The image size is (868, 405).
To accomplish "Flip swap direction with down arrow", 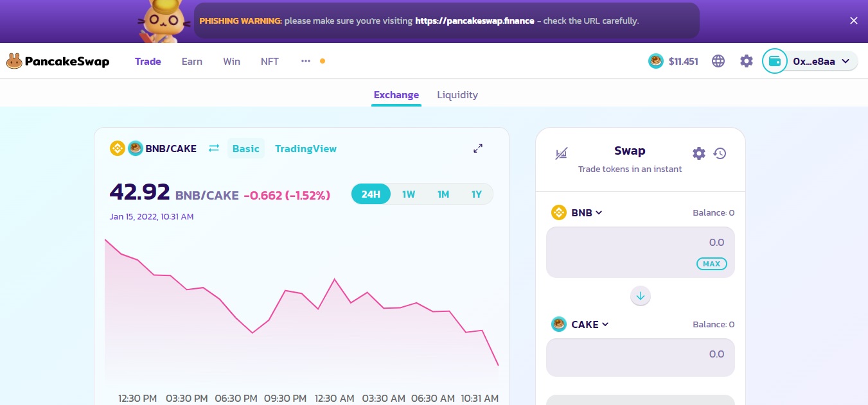I will point(641,296).
